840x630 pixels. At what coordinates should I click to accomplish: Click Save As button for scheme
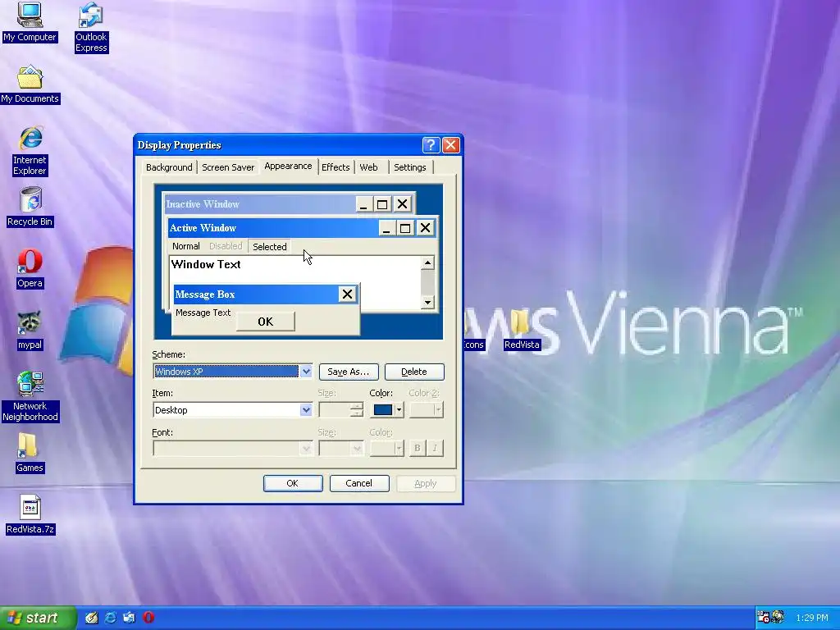pos(349,372)
